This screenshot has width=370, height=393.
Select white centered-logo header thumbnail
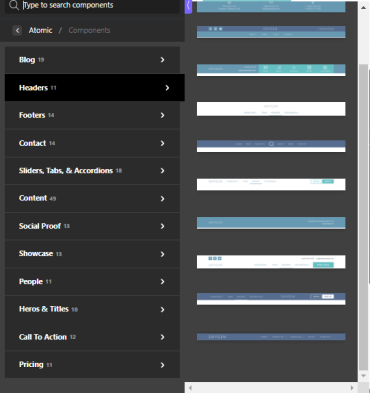click(271, 109)
